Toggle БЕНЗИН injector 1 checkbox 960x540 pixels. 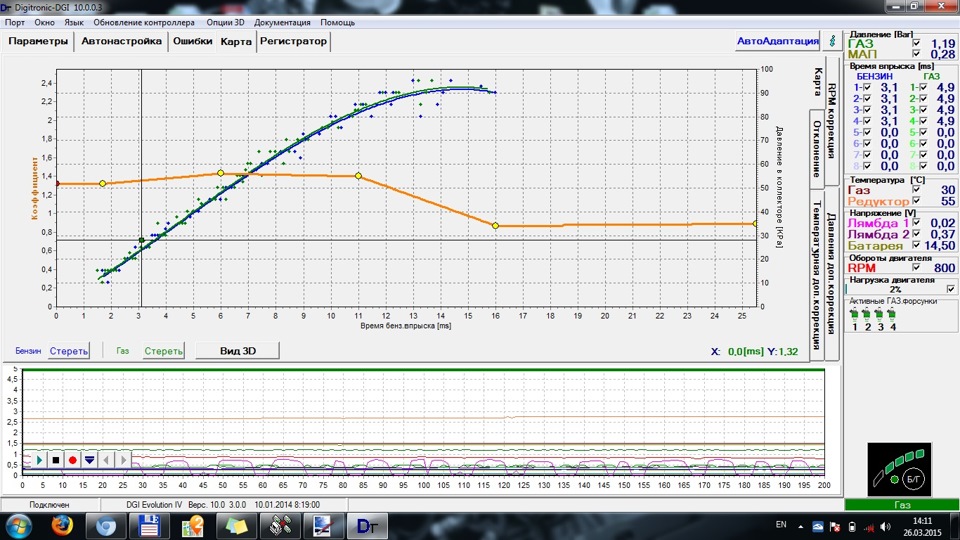point(867,88)
